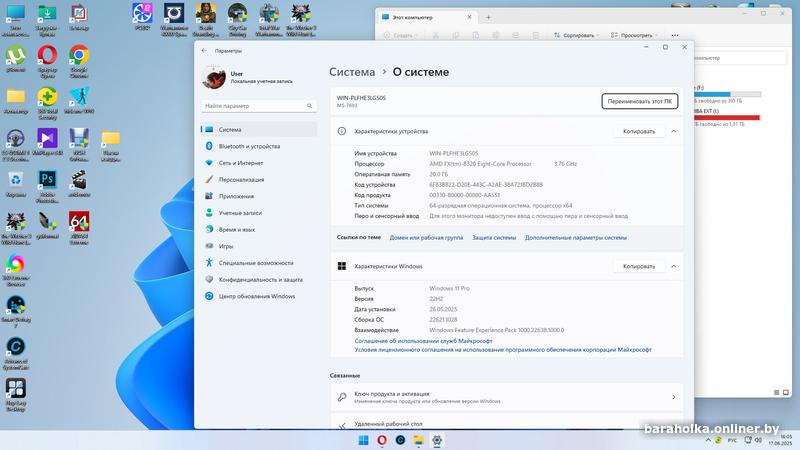This screenshot has width=800, height=450.
Task: Click the blue drive usage bar in Explorer
Action: click(727, 94)
